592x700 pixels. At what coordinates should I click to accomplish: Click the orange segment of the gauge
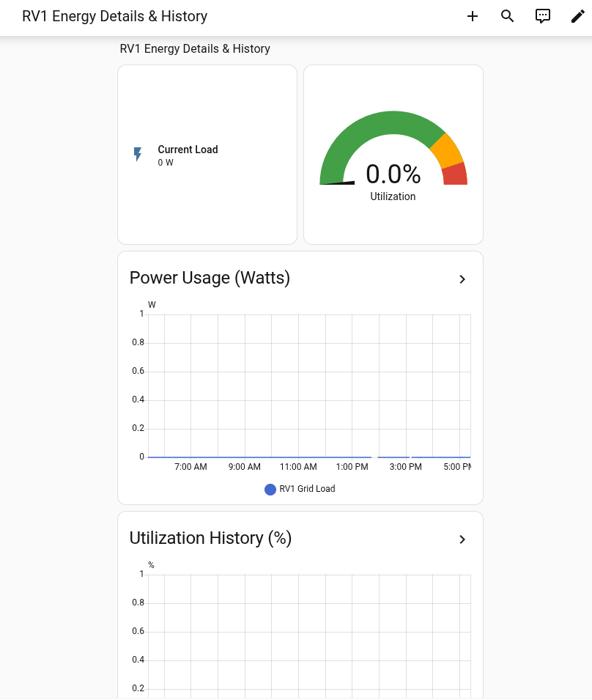pyautogui.click(x=446, y=150)
